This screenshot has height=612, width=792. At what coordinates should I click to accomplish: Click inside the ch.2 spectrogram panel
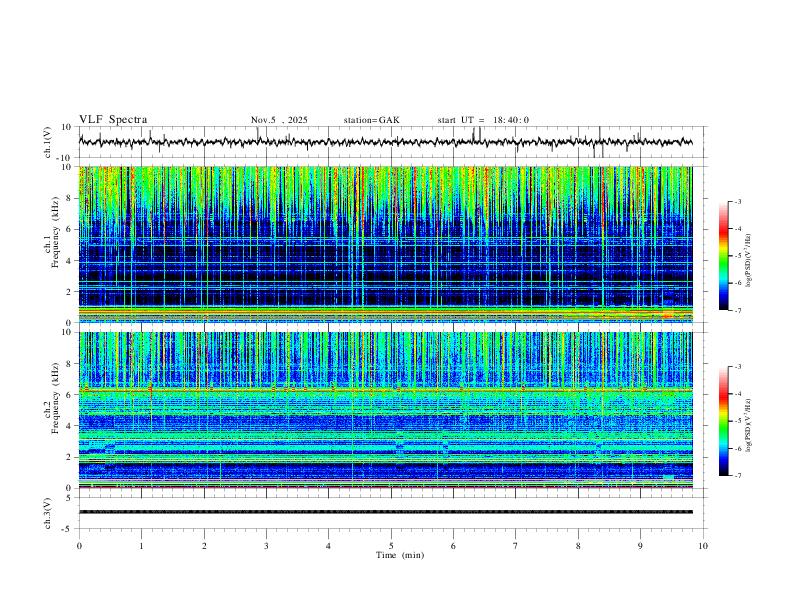[385, 410]
